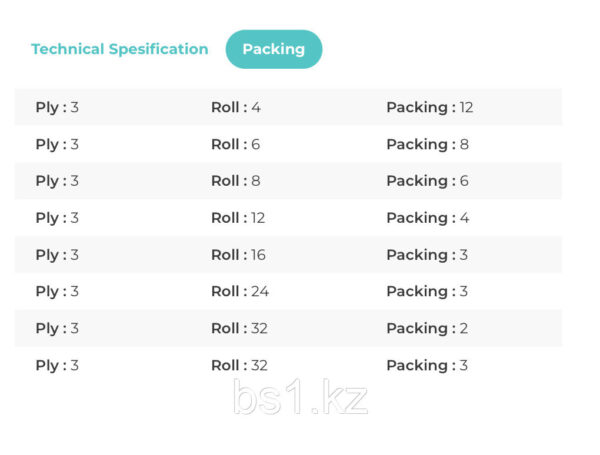The height and width of the screenshot is (455, 600).
Task: Select the last row's Packing : 3 cell
Action: [x=427, y=365]
